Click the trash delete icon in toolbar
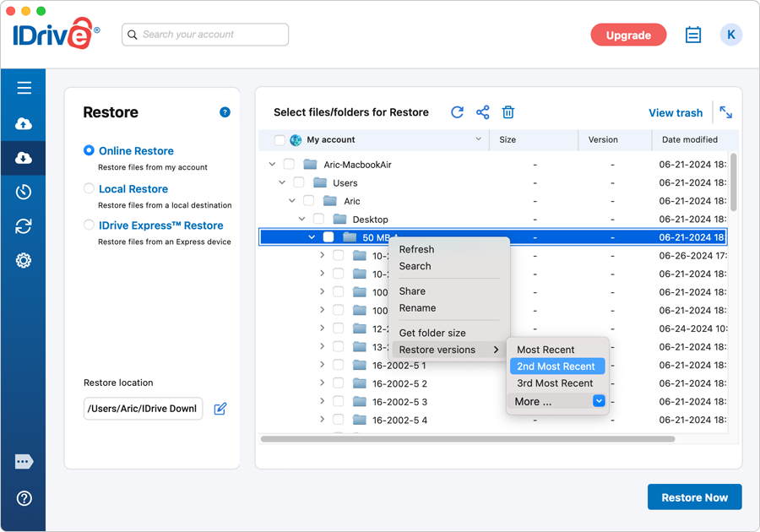The image size is (760, 532). pos(508,112)
